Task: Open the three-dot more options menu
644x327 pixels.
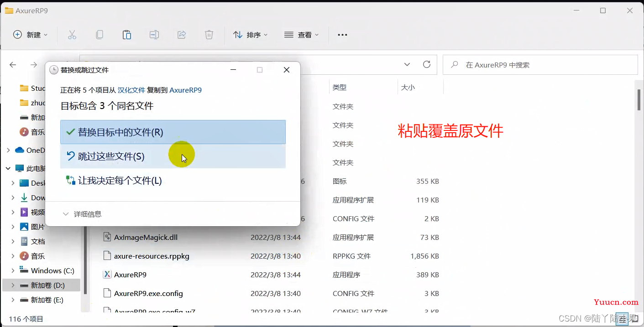Action: tap(342, 35)
